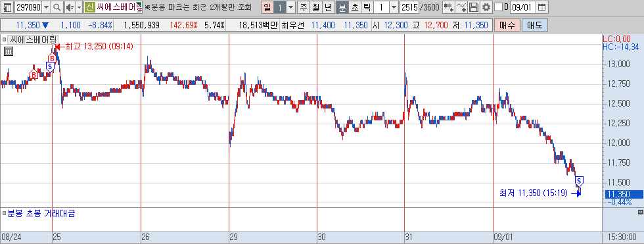The image size is (644, 244).
Task: Click the data table grid icon on chart
Action: (x=8, y=51)
